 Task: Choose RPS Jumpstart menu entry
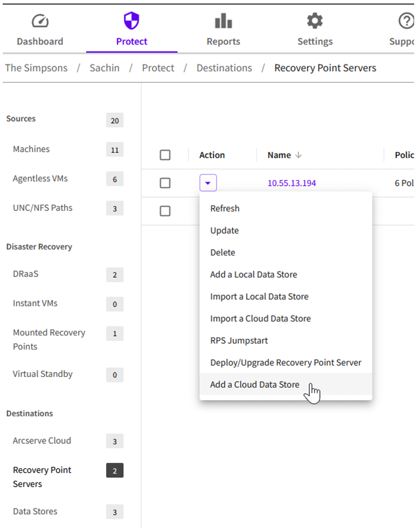coord(286,341)
